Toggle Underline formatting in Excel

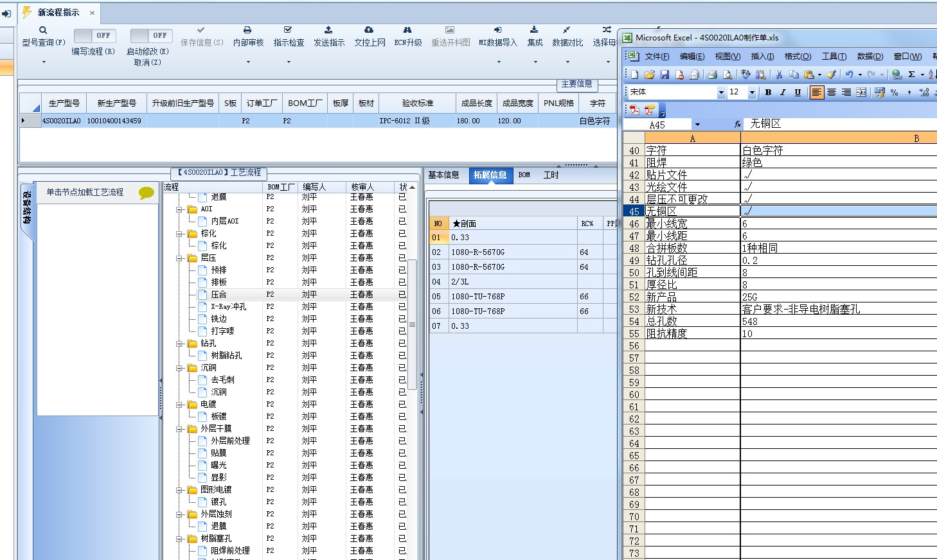click(x=798, y=92)
